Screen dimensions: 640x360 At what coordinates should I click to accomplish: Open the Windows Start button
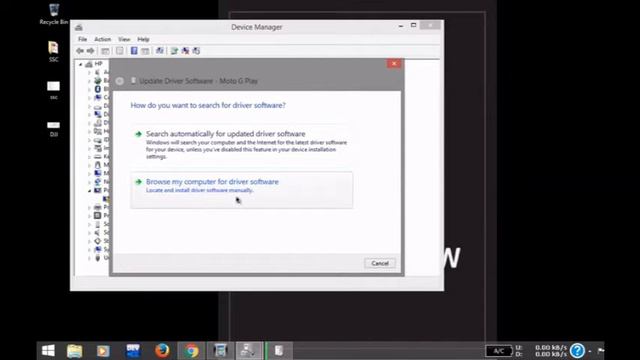(48, 351)
